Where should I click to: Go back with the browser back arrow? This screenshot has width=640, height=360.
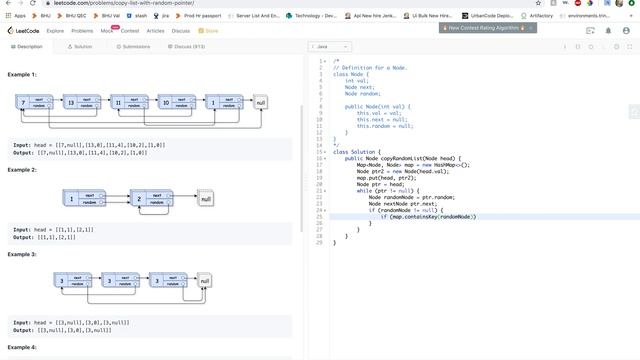click(x=8, y=3)
